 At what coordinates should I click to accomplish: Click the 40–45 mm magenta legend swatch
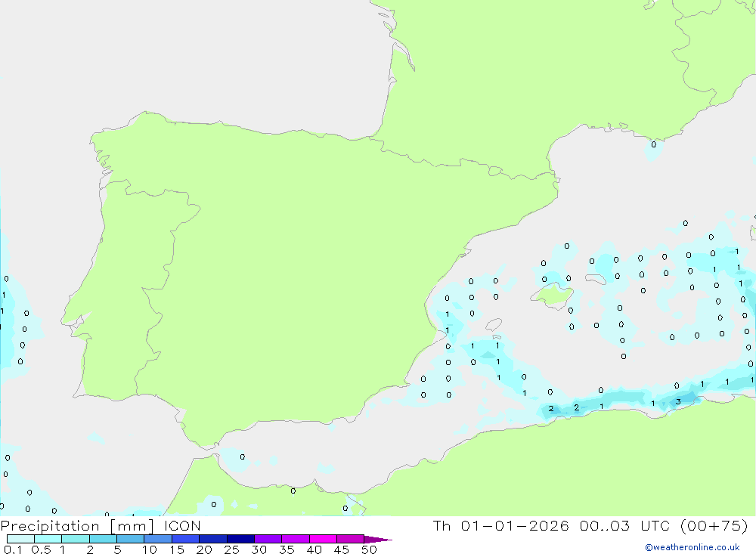click(323, 539)
